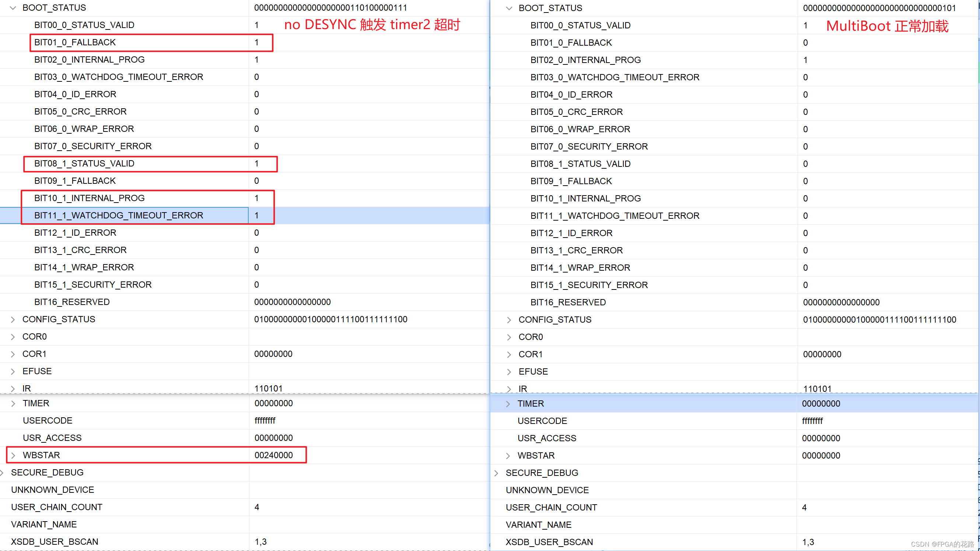The width and height of the screenshot is (980, 551).
Task: Expand right CONFIG_STATUS property
Action: [x=509, y=320]
